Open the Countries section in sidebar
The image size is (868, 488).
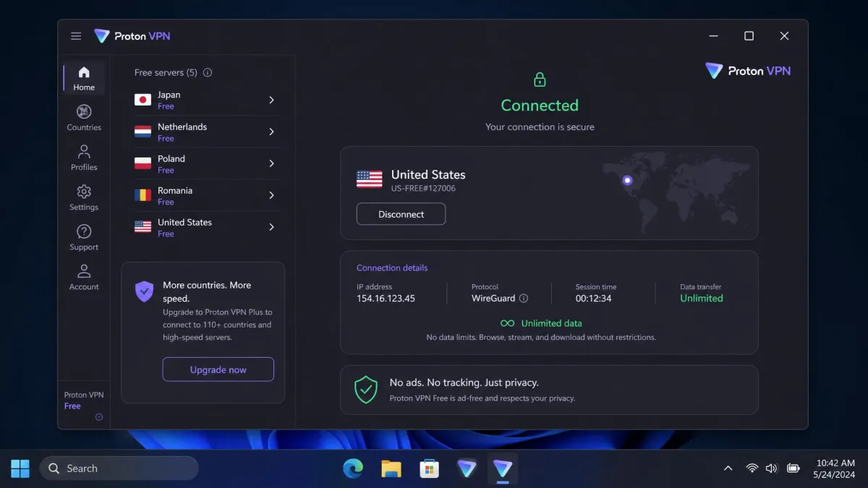[84, 118]
